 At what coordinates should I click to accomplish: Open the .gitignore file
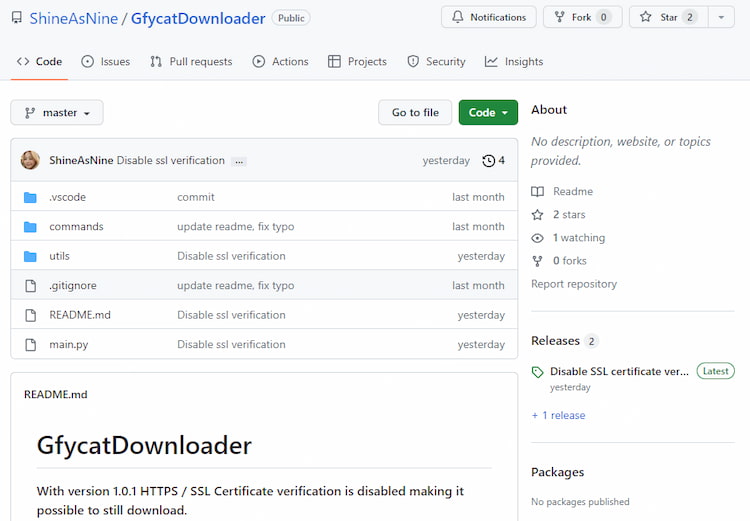coord(73,286)
